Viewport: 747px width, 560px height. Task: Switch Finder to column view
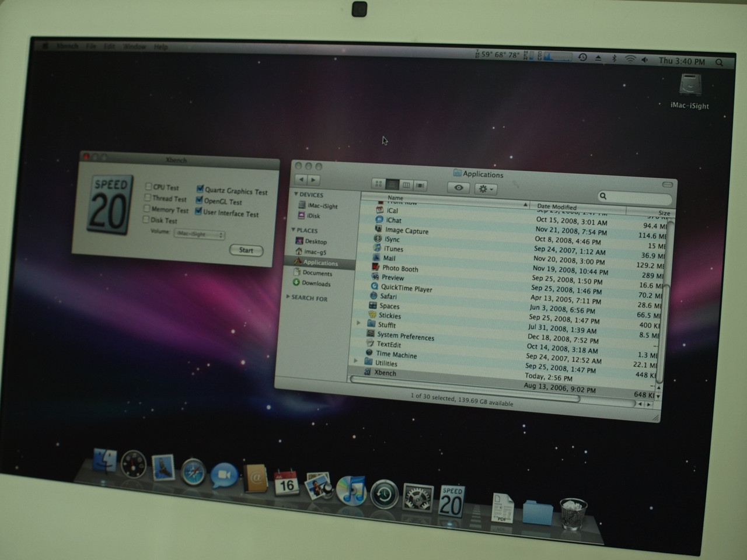[x=406, y=185]
